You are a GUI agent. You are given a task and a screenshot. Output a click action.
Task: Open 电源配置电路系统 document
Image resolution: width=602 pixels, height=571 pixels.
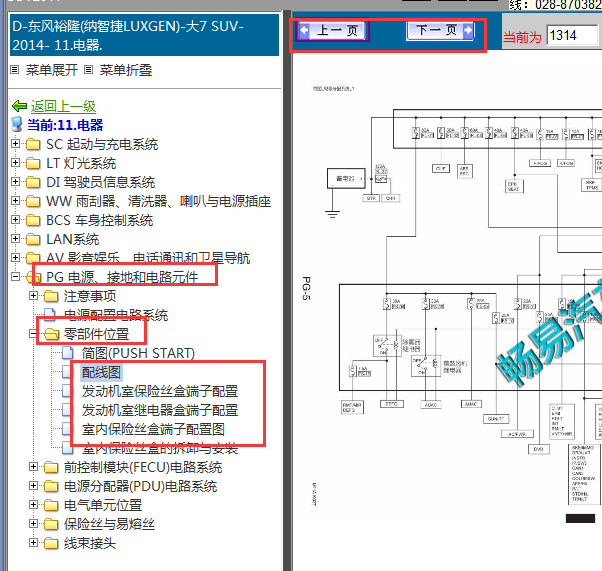click(116, 315)
